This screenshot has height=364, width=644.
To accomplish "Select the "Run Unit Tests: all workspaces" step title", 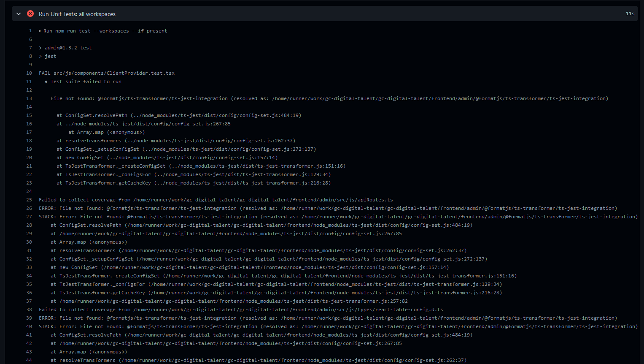I will tap(77, 14).
